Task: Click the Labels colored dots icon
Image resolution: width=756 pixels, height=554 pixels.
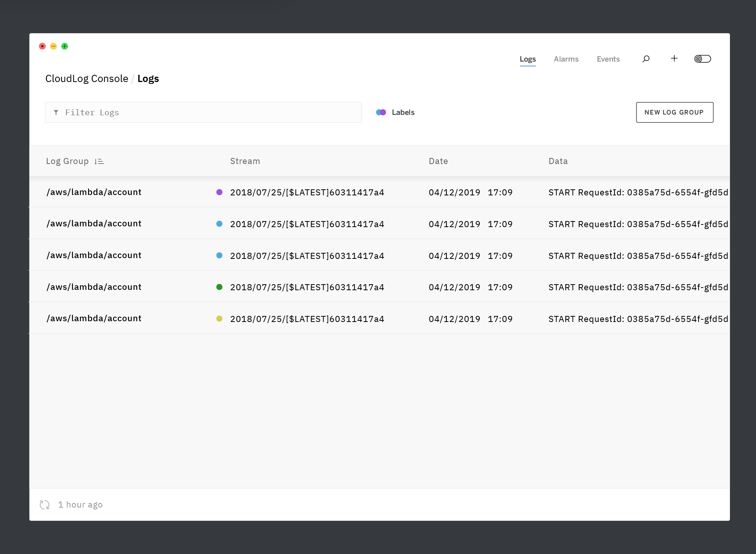Action: point(381,112)
